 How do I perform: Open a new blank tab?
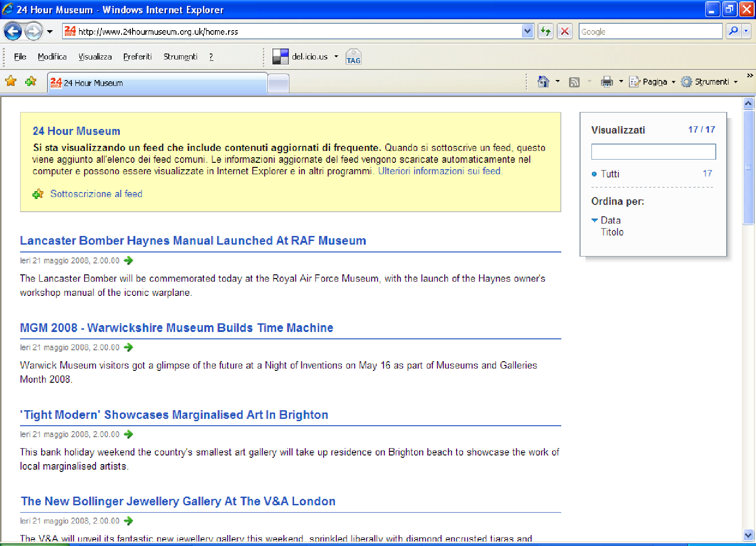coord(278,84)
